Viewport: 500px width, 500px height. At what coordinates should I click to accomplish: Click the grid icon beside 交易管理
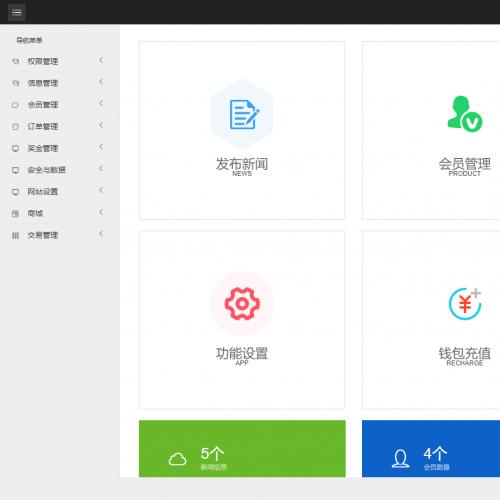pos(15,236)
